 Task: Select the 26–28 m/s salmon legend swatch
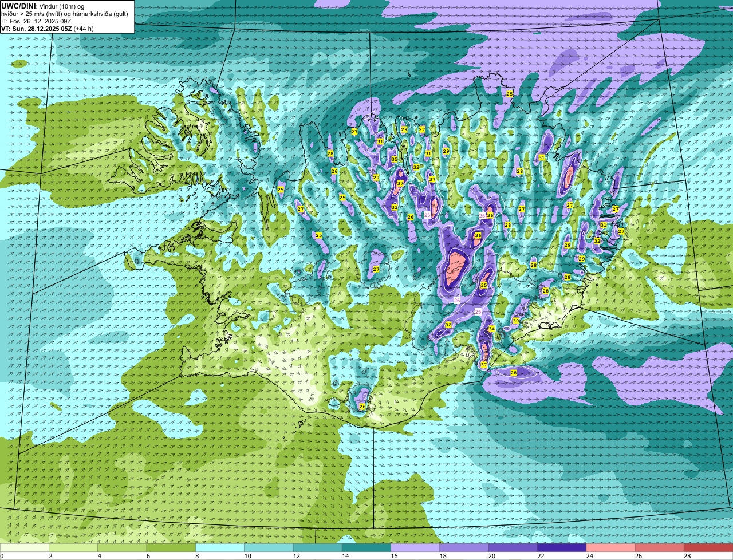[660, 548]
